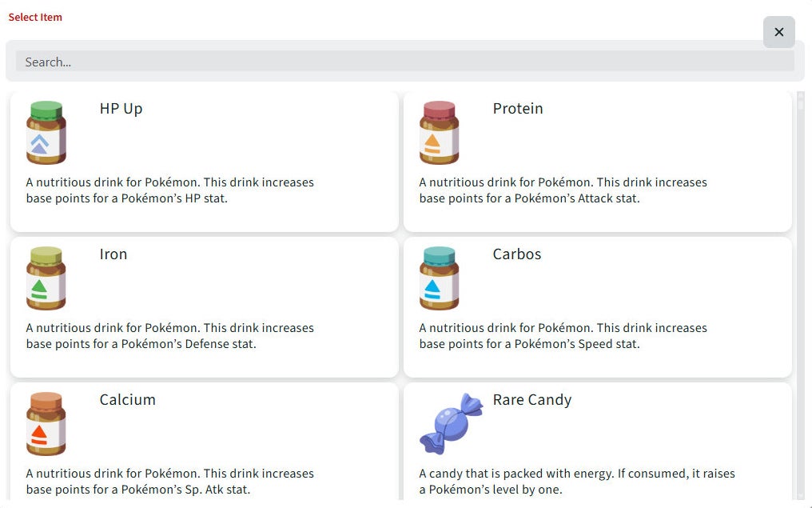Click the Rare Candy level description
This screenshot has width=812, height=508.
point(577,482)
